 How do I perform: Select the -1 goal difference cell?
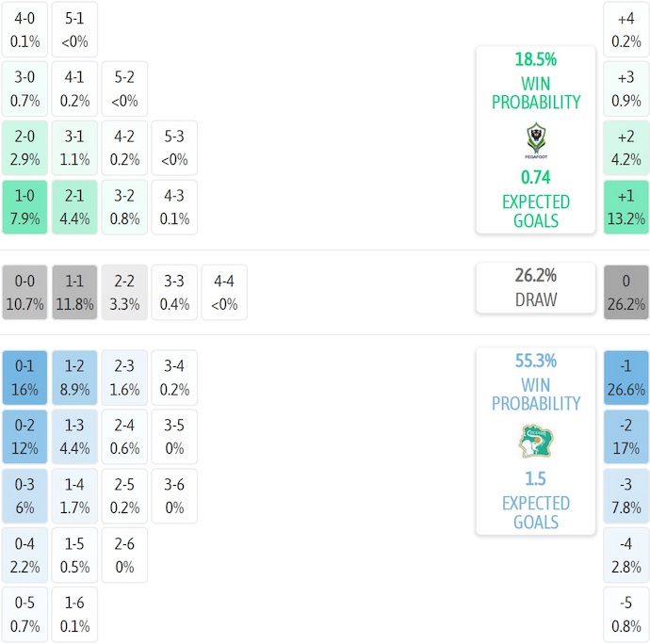626,377
